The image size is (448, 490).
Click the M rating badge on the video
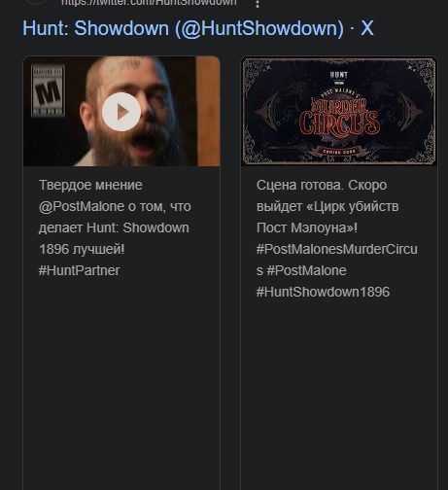pyautogui.click(x=48, y=90)
